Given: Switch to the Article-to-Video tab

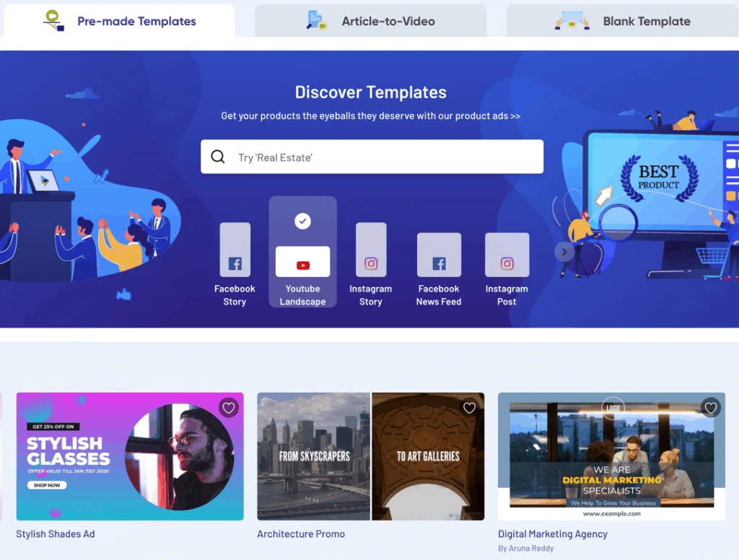Looking at the screenshot, I should pyautogui.click(x=371, y=21).
